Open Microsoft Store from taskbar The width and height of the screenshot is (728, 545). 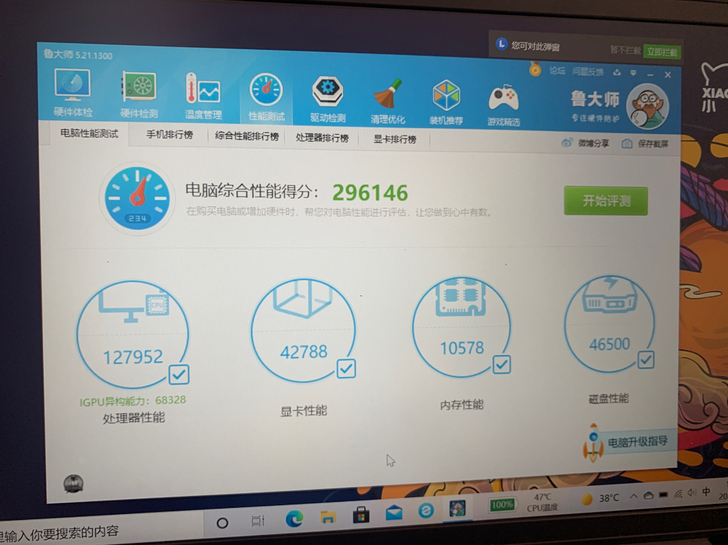point(361,514)
